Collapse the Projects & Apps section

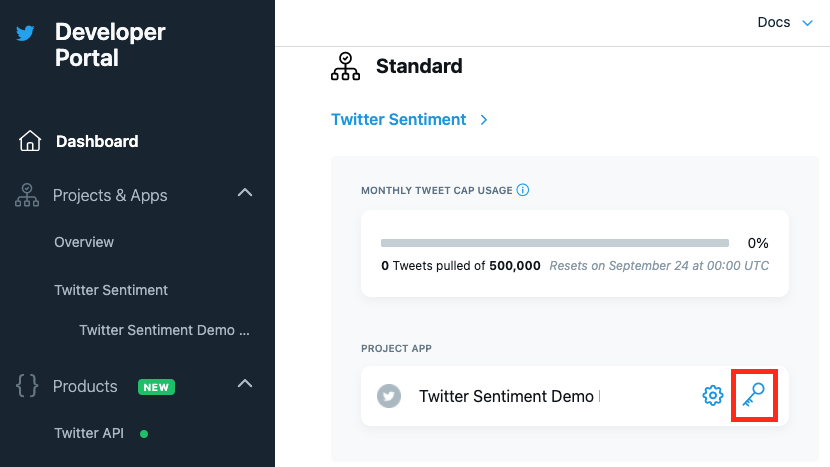click(x=245, y=193)
